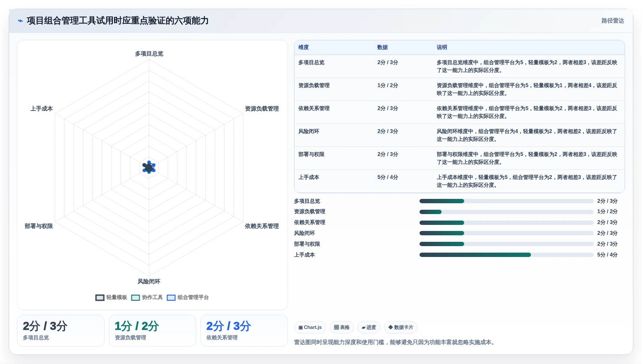Screen dimensions: 642x364
Task: Click the 依赖关系管理 progress bar
Action: 506,223
